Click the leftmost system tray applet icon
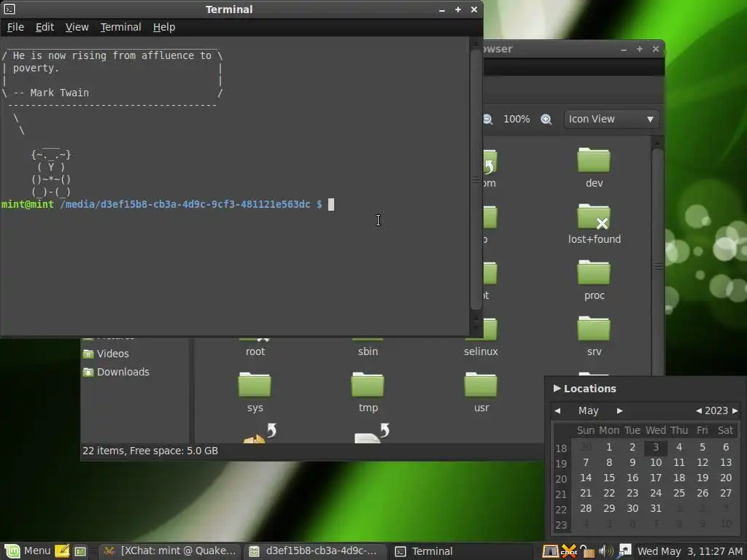The image size is (747, 560). tap(550, 551)
